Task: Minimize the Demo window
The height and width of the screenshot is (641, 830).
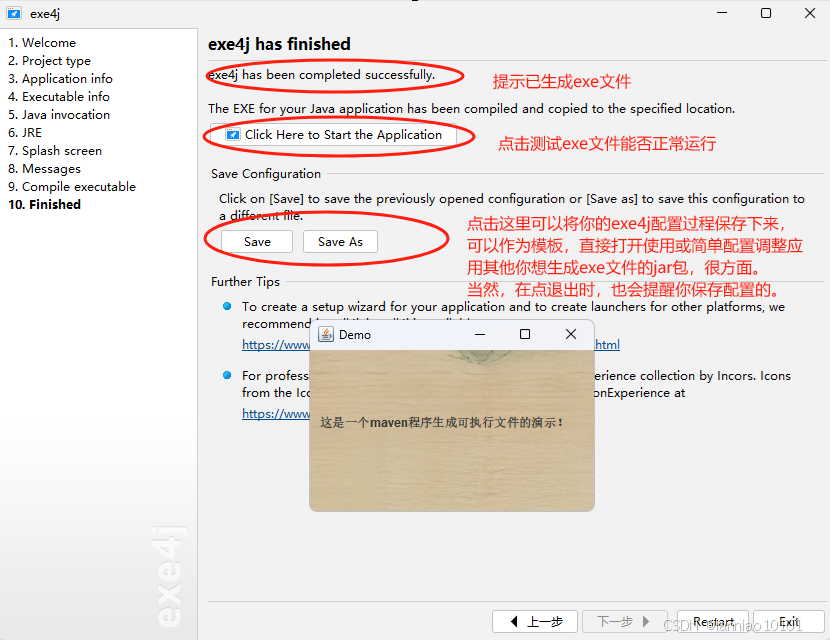Action: (480, 335)
